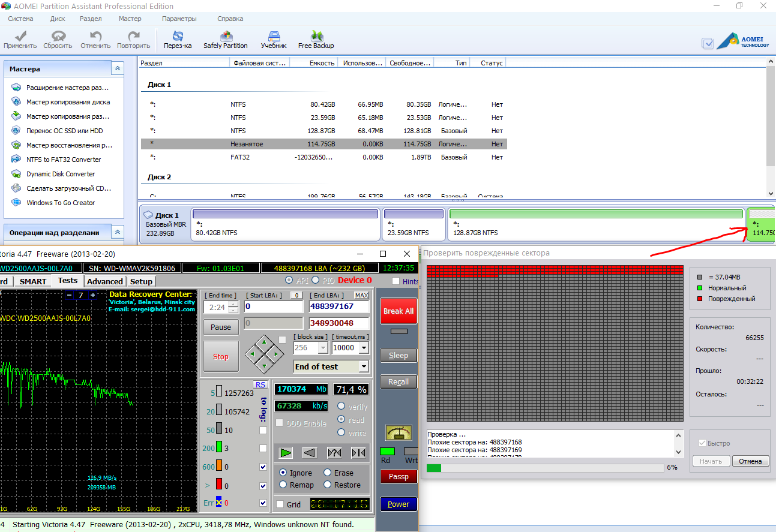The height and width of the screenshot is (532, 776).
Task: Click the right arrow on Victoria's diamond pad
Action: 276,354
